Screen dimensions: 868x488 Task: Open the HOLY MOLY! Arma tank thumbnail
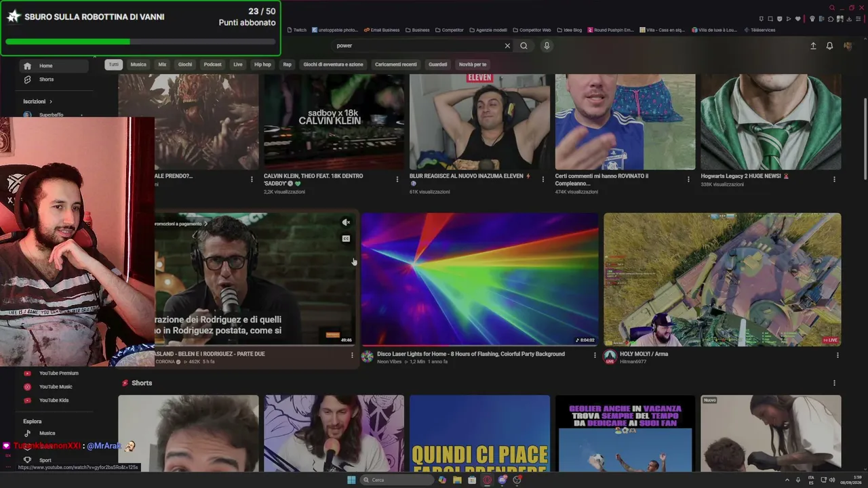point(722,279)
